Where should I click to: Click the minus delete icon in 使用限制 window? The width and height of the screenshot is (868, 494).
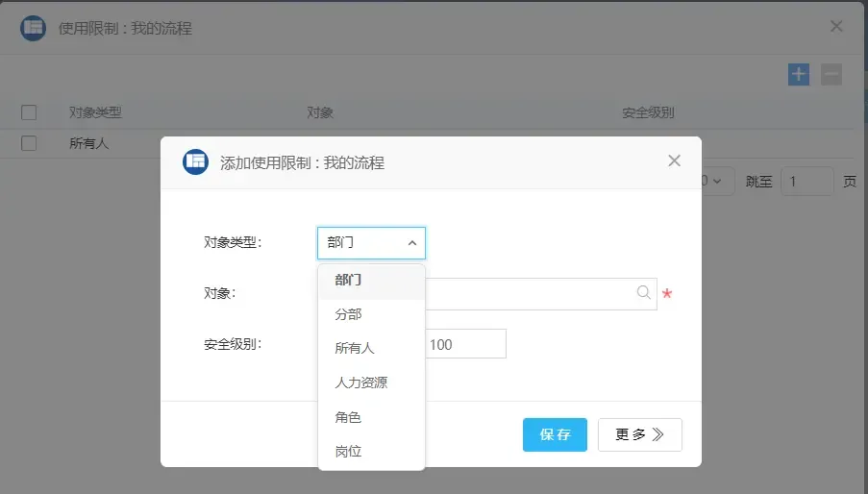[831, 75]
